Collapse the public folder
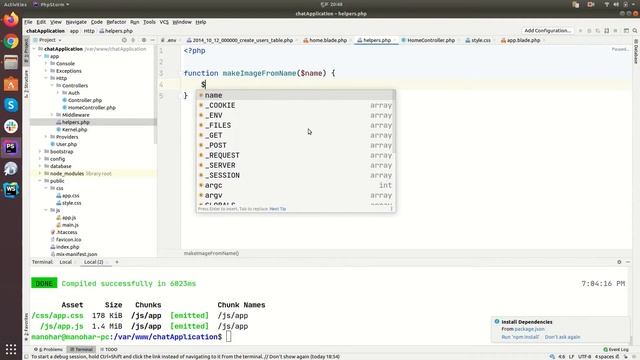The image size is (640, 360). pyautogui.click(x=40, y=181)
